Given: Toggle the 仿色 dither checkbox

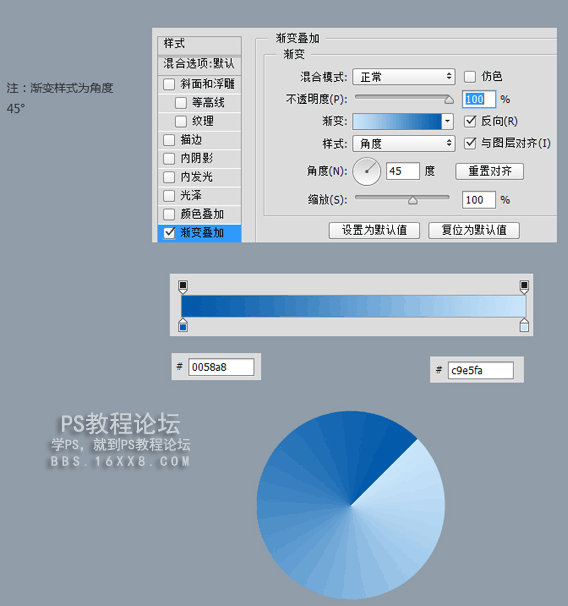Looking at the screenshot, I should pos(469,77).
